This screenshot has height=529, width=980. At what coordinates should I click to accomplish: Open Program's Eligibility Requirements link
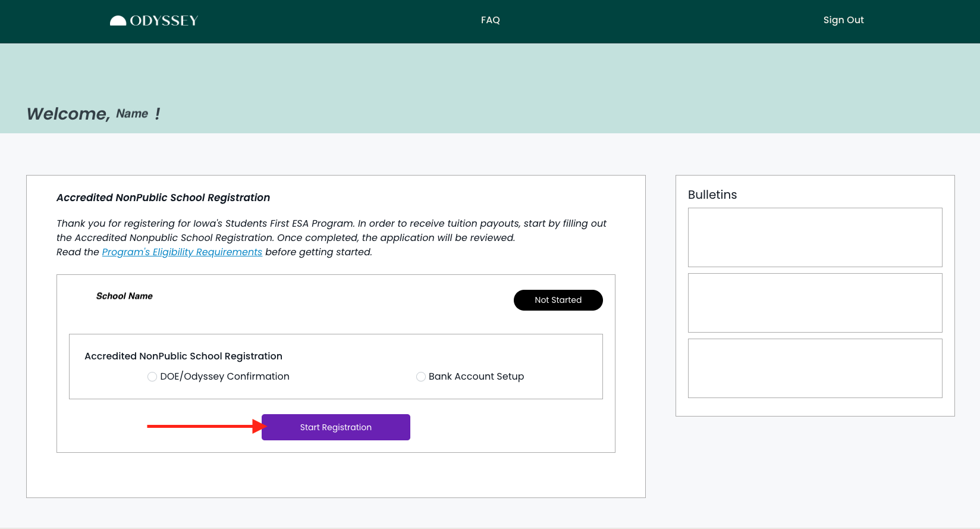[x=182, y=252]
